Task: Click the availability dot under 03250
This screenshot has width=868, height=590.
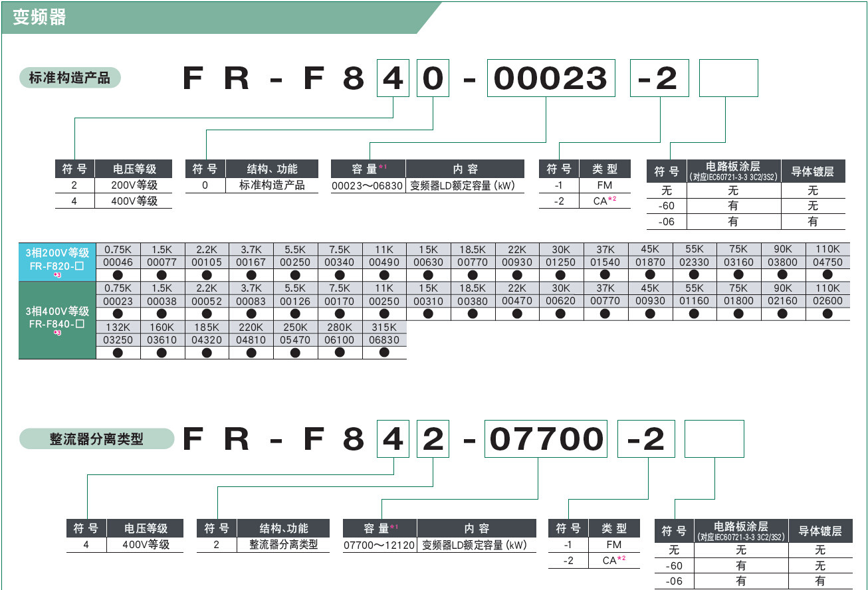Action: click(x=118, y=352)
